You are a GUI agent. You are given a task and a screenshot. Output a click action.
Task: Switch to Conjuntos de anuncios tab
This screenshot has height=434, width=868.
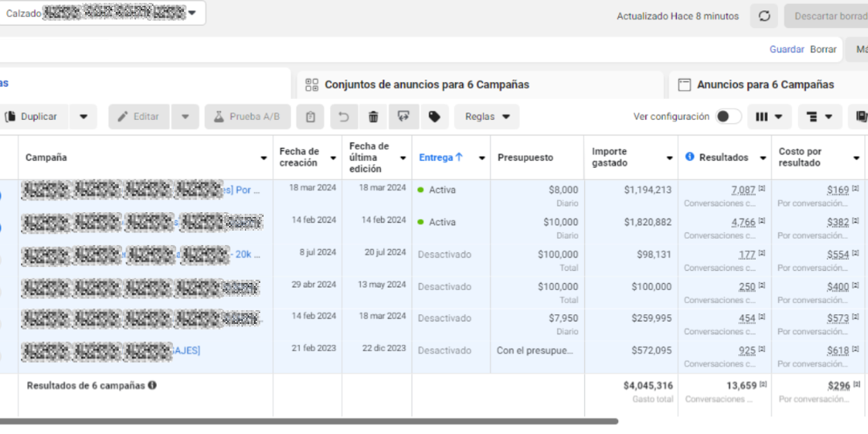480,84
